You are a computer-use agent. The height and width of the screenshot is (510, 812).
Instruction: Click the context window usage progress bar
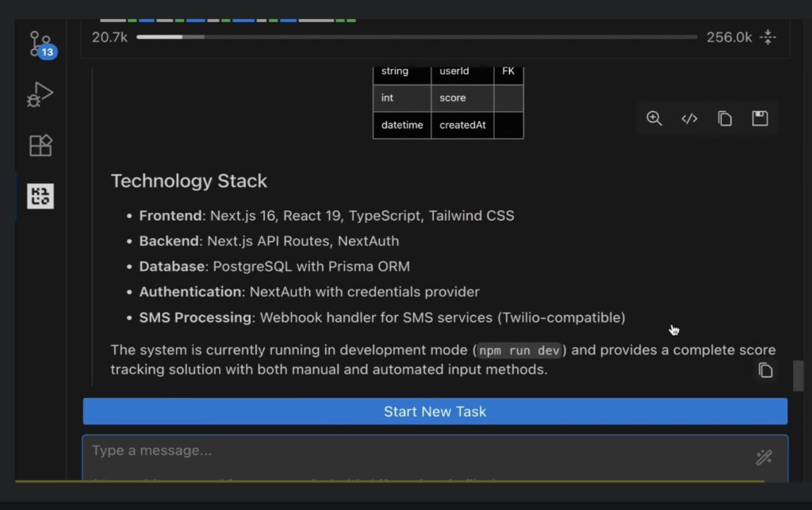(416, 37)
